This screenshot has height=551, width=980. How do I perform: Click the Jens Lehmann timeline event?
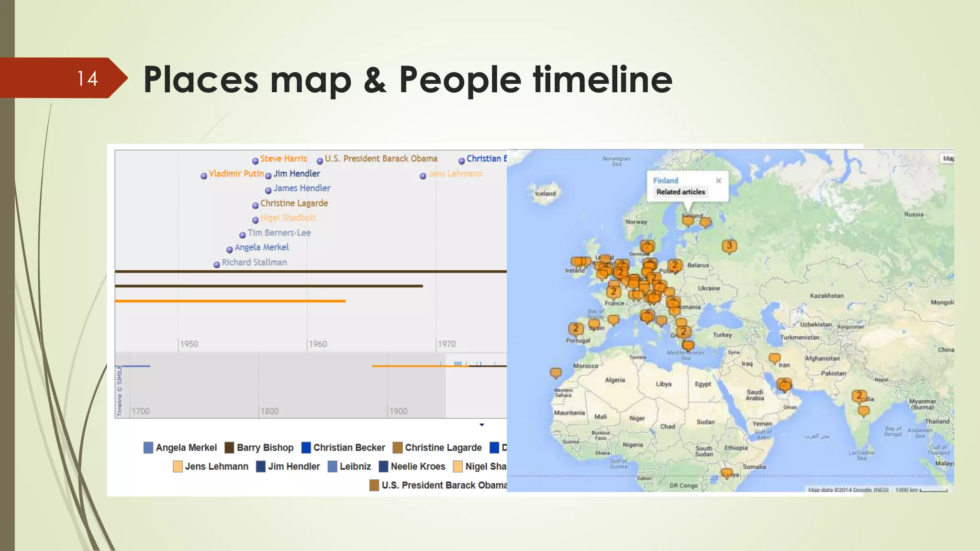451,174
